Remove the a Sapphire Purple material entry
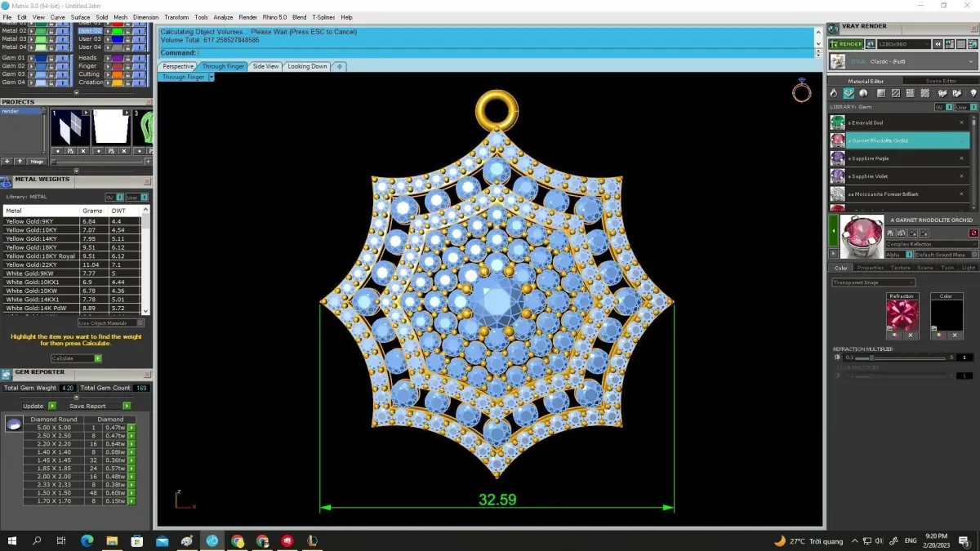Image resolution: width=980 pixels, height=551 pixels. (961, 158)
